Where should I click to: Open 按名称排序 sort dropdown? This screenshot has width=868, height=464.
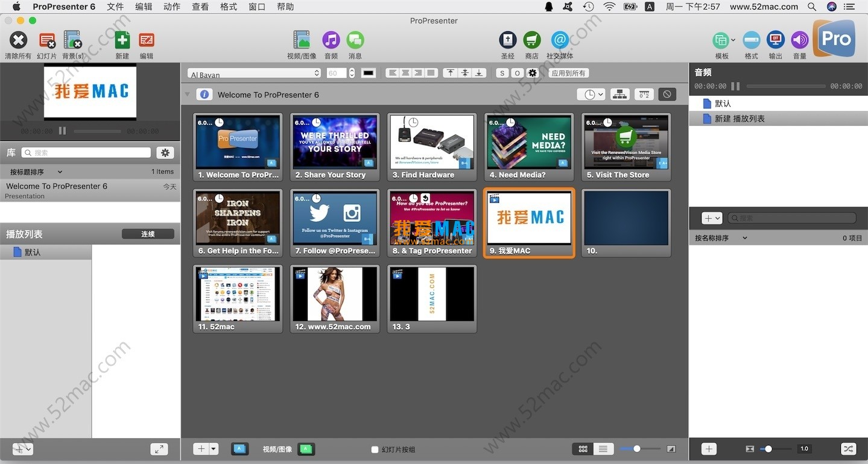pos(721,238)
